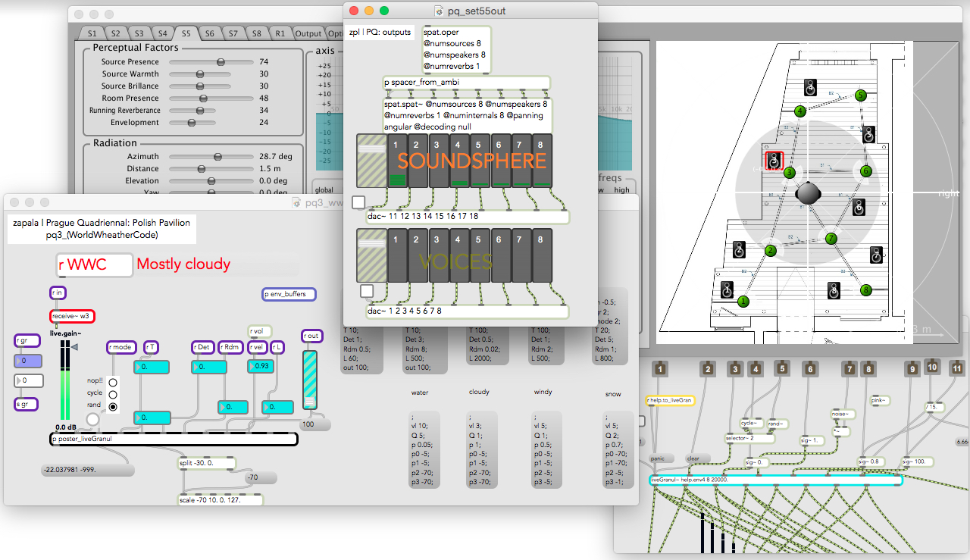Image resolution: width=970 pixels, height=560 pixels.
Task: Select green source 5 in spatial viewer
Action: 860,95
